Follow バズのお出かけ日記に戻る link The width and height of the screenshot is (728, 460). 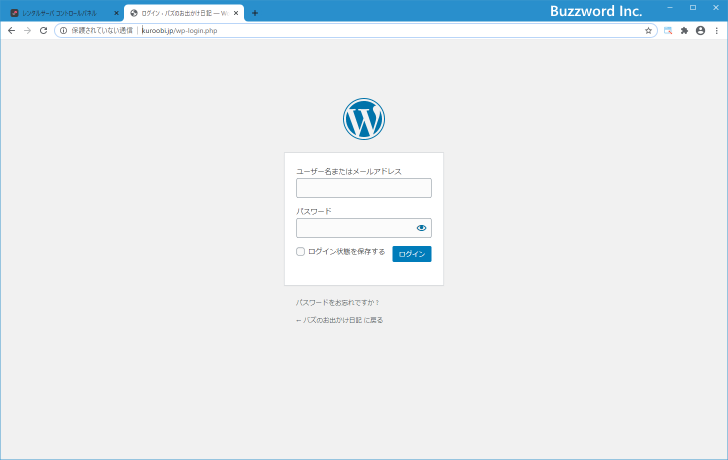pos(339,320)
